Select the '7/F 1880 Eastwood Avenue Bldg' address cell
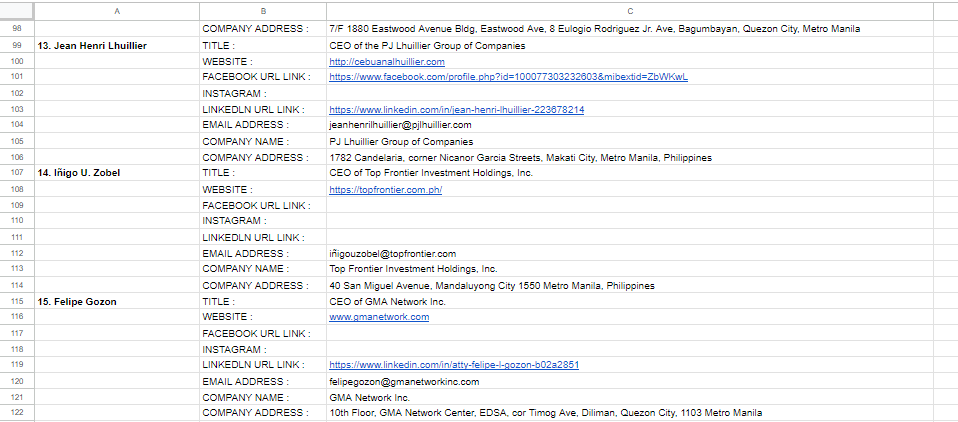 point(630,29)
